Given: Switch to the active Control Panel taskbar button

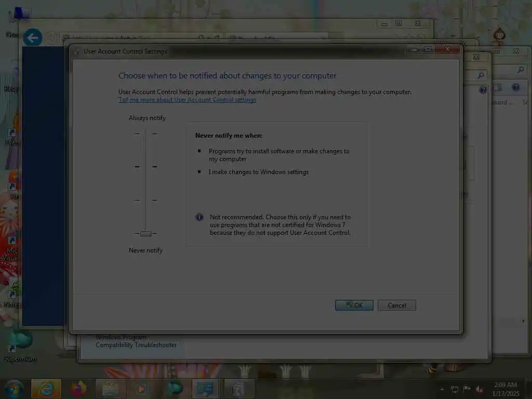Looking at the screenshot, I should [x=206, y=389].
